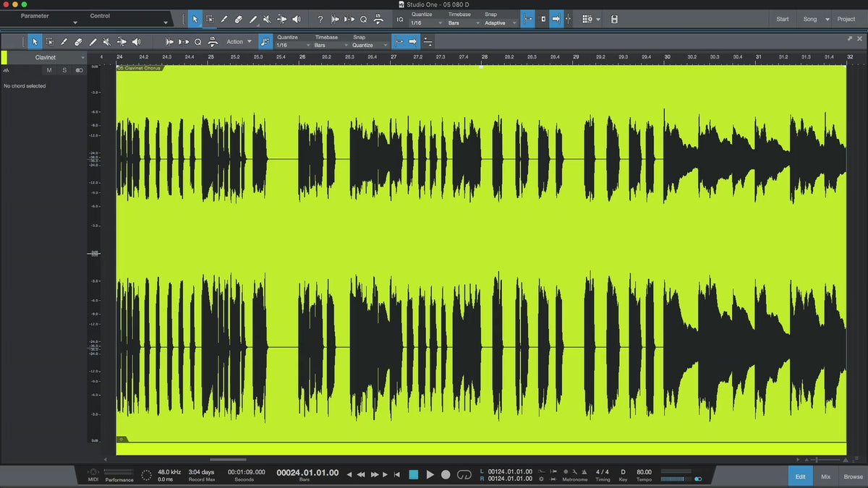Select the Paint tool in the editor toolbar

click(x=93, y=42)
